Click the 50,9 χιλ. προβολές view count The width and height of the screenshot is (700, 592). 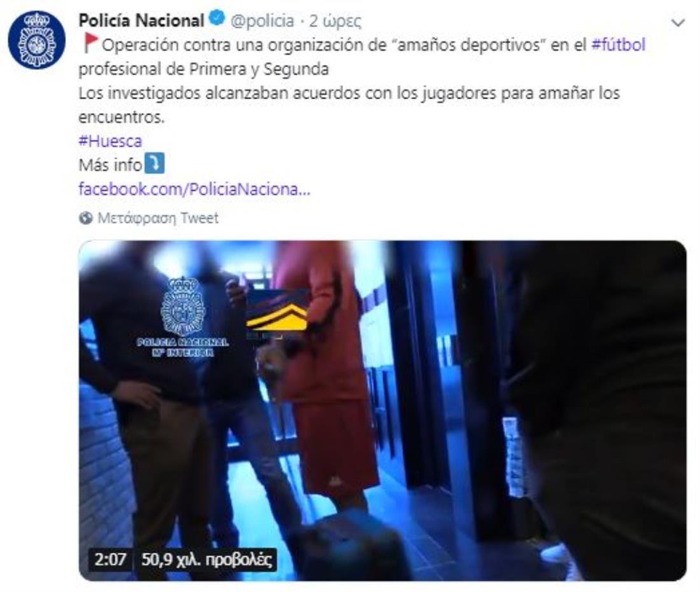pos(207,560)
